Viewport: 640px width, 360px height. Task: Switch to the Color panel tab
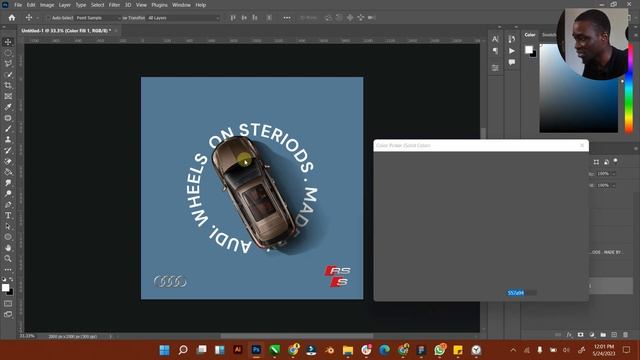530,35
